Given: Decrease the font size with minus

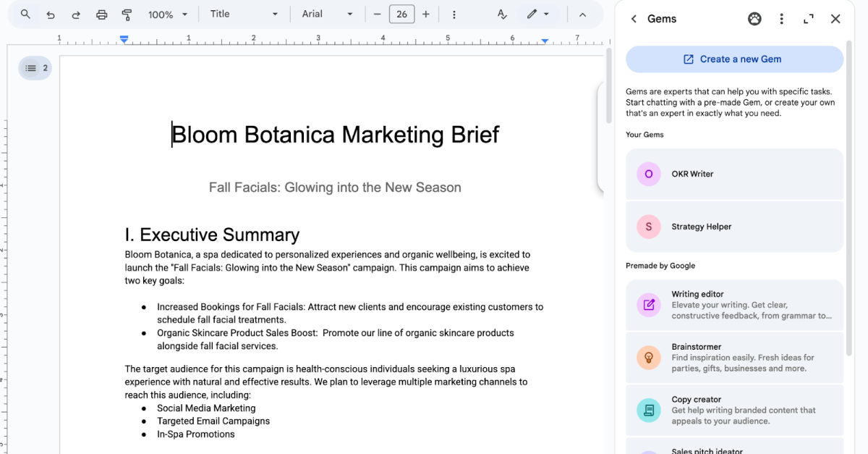Looking at the screenshot, I should [x=377, y=14].
